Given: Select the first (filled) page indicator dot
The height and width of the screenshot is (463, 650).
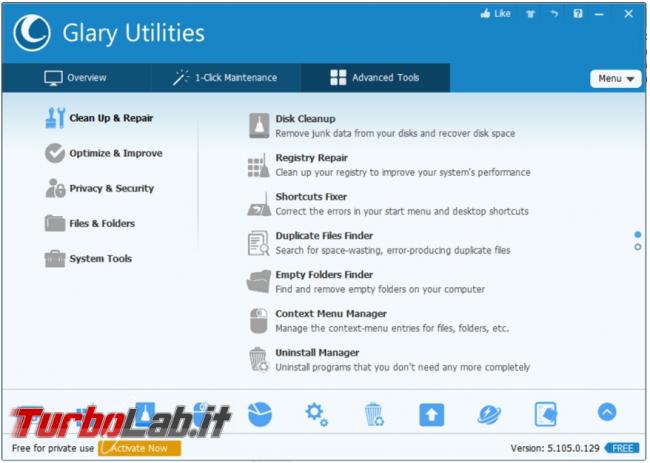Looking at the screenshot, I should [x=638, y=235].
